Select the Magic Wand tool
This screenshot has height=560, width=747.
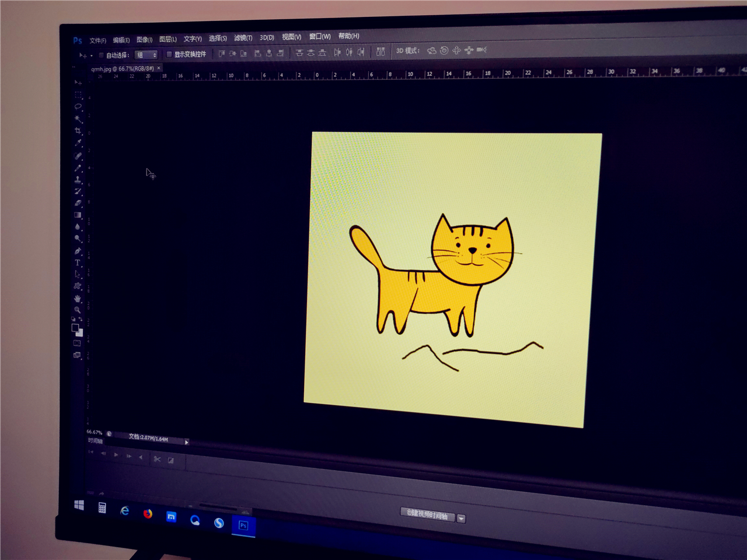point(78,118)
